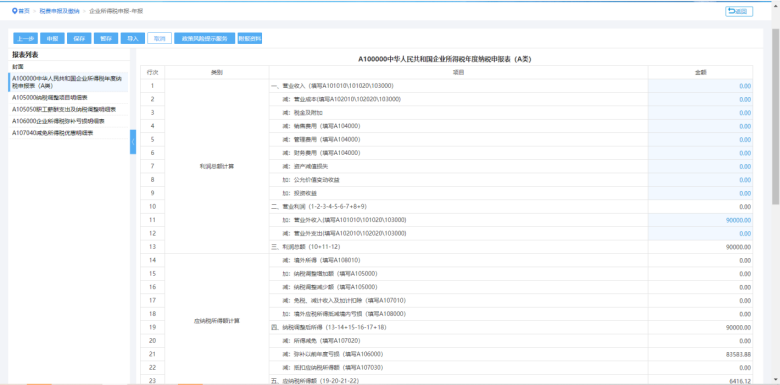This screenshot has width=780, height=385.
Task: Click the 行次 column header
Action: point(152,73)
